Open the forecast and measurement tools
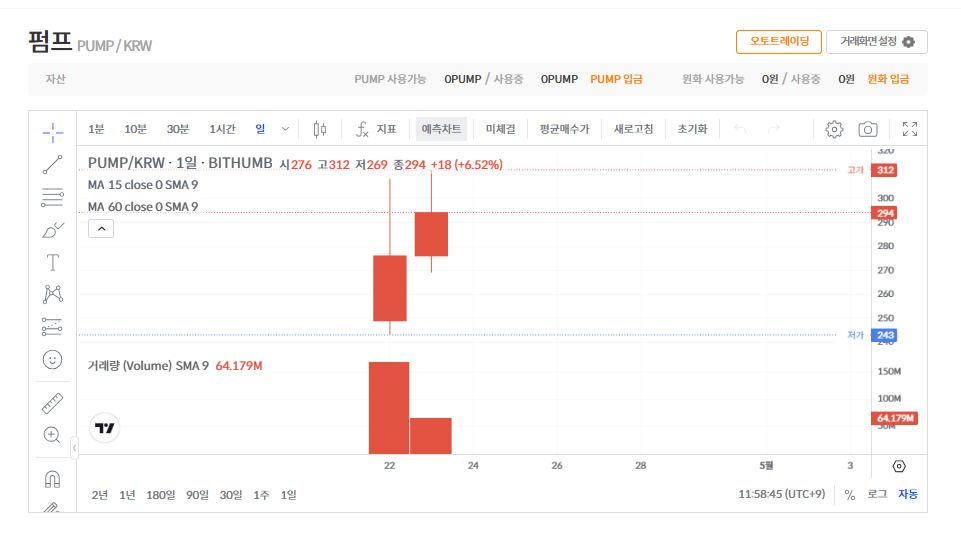Image resolution: width=961 pixels, height=545 pixels. [53, 327]
